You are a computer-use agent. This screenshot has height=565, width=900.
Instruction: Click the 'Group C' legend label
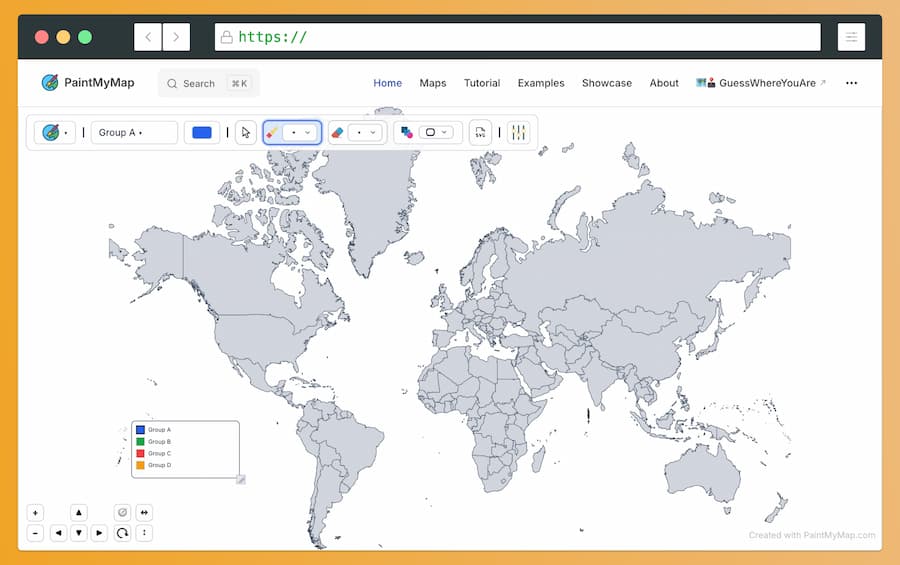pos(160,453)
